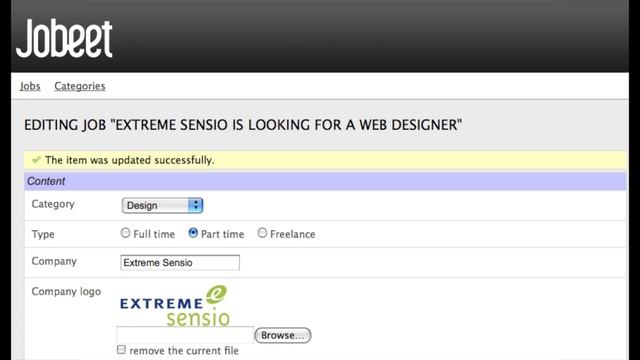Click the empty file path input field
This screenshot has height=360, width=640.
pyautogui.click(x=185, y=335)
